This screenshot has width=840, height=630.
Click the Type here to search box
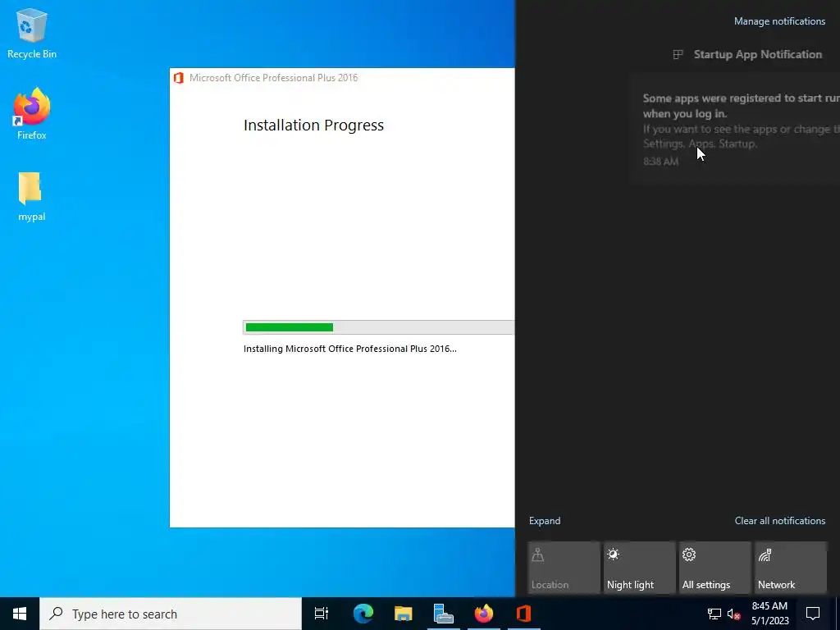coord(171,614)
